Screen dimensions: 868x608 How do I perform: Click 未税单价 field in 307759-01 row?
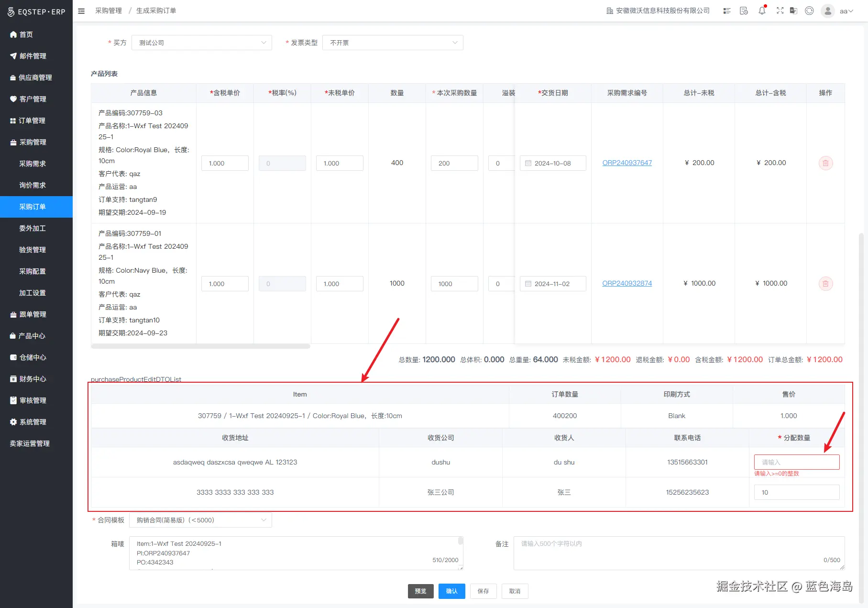tap(340, 284)
